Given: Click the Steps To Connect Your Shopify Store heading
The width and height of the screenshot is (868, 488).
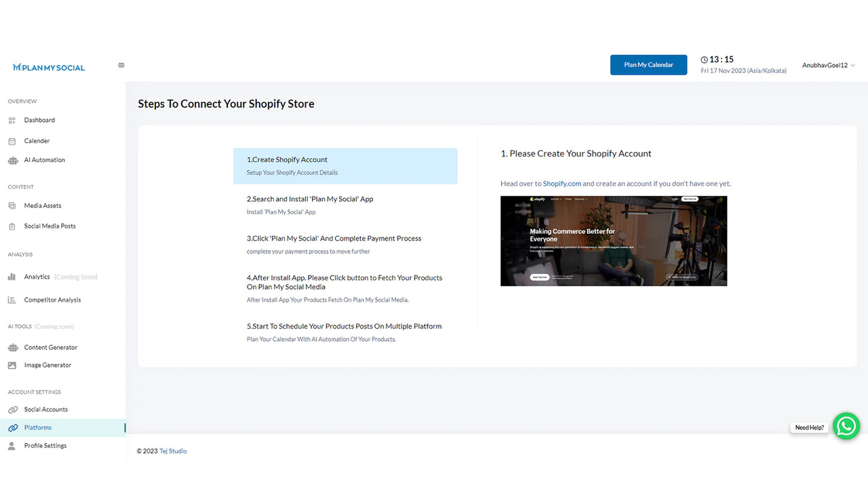Looking at the screenshot, I should pyautogui.click(x=226, y=104).
